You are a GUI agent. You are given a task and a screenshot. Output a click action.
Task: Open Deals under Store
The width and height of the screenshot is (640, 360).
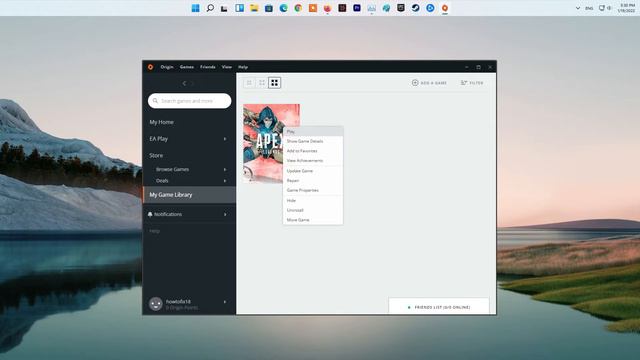tap(162, 181)
